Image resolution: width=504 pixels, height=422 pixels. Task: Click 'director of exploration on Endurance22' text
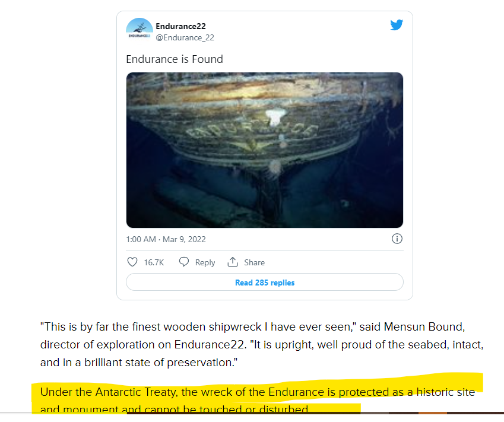142,344
